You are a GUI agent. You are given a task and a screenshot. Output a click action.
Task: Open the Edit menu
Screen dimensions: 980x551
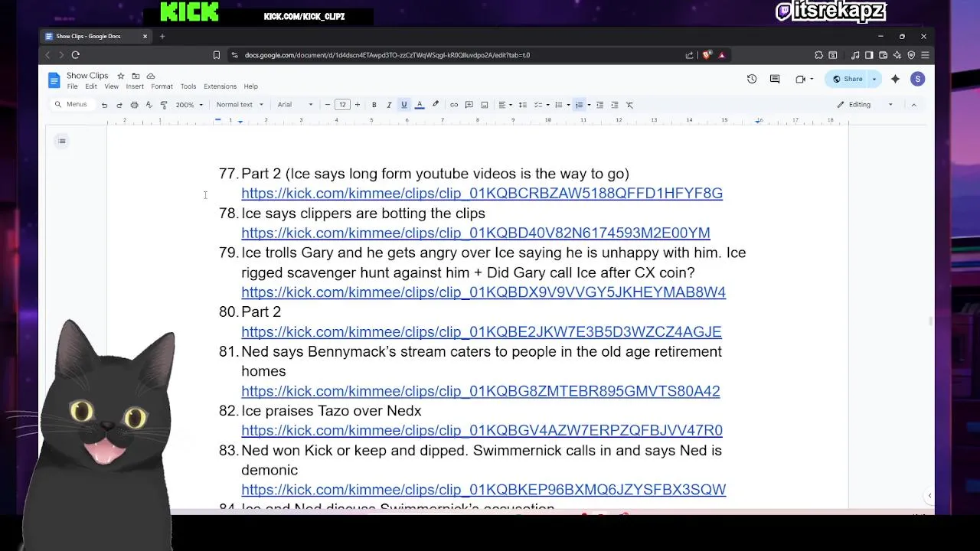click(x=91, y=86)
